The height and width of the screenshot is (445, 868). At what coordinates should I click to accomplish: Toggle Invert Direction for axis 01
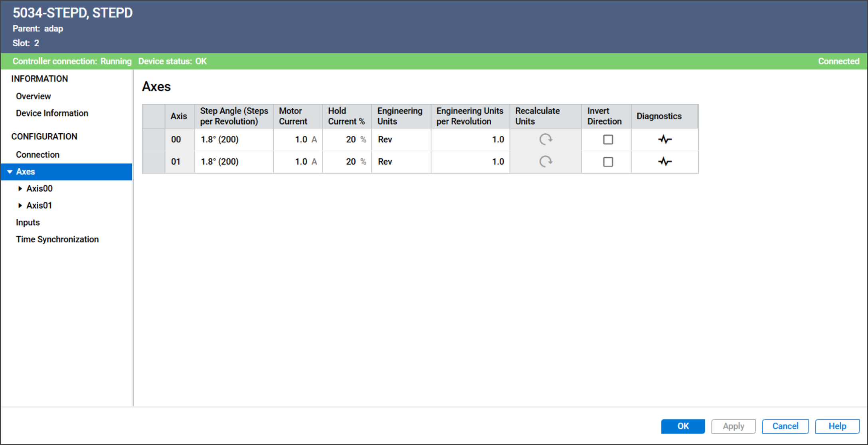click(x=608, y=162)
